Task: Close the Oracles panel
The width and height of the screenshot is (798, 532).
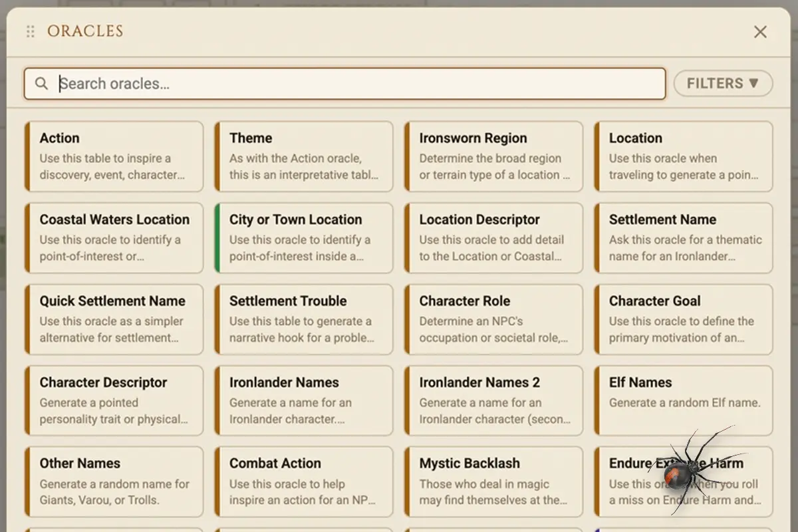Action: 760,31
